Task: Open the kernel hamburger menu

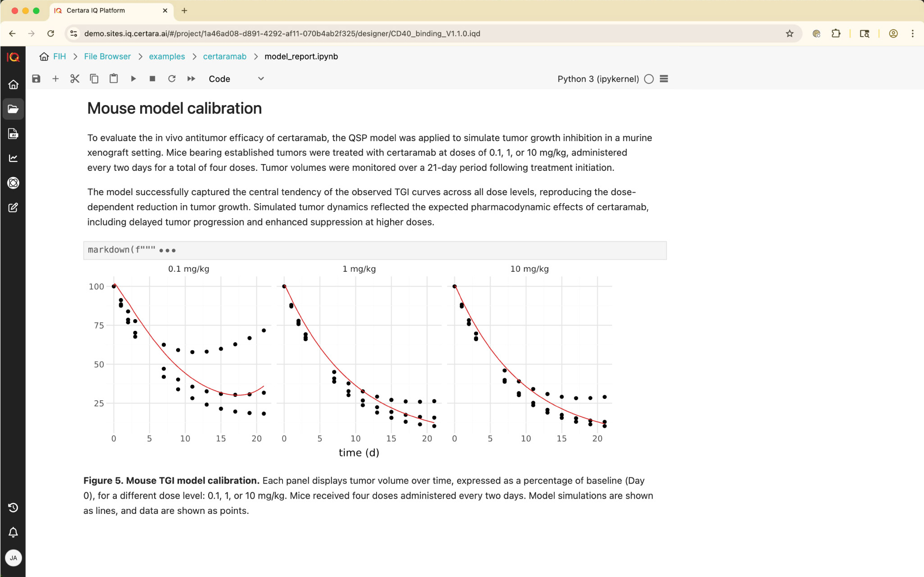Action: pyautogui.click(x=664, y=79)
